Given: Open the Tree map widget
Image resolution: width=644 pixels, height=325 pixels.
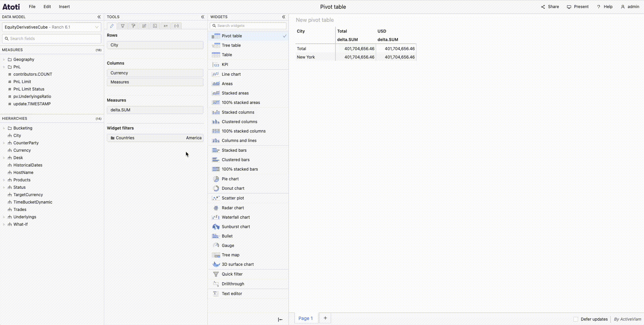Looking at the screenshot, I should click(x=230, y=255).
